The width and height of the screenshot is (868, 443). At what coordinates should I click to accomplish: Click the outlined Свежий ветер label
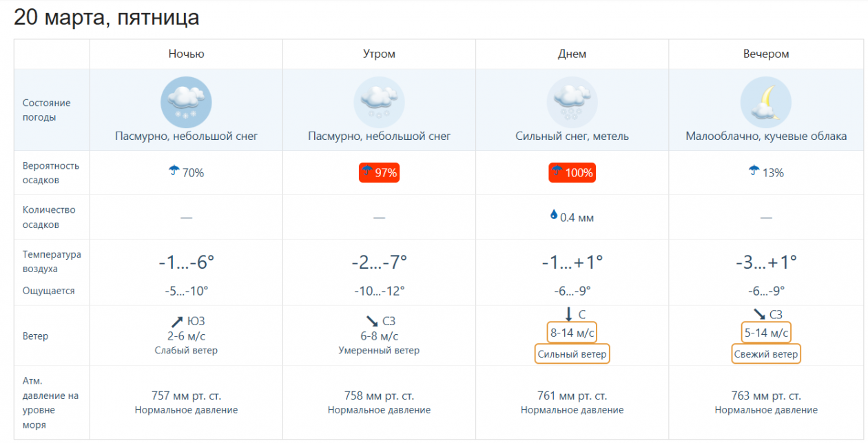pyautogui.click(x=766, y=354)
